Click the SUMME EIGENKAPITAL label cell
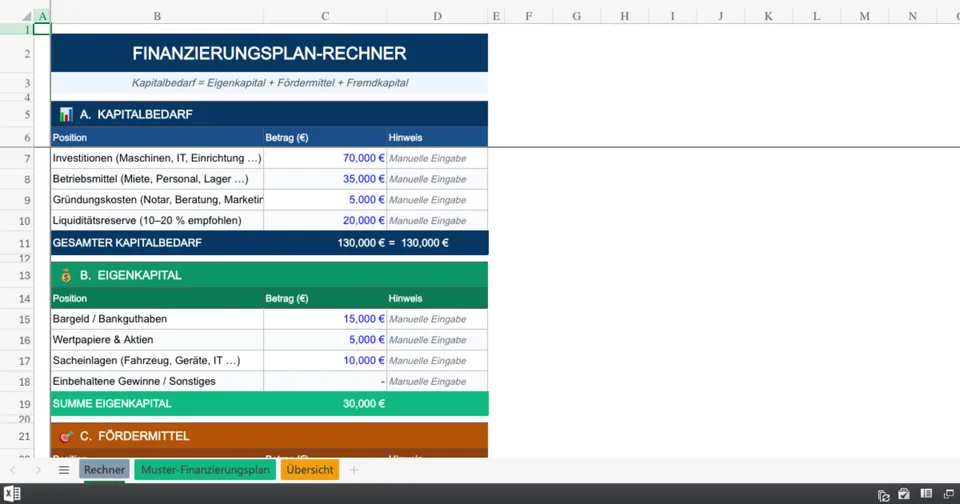 coord(157,404)
